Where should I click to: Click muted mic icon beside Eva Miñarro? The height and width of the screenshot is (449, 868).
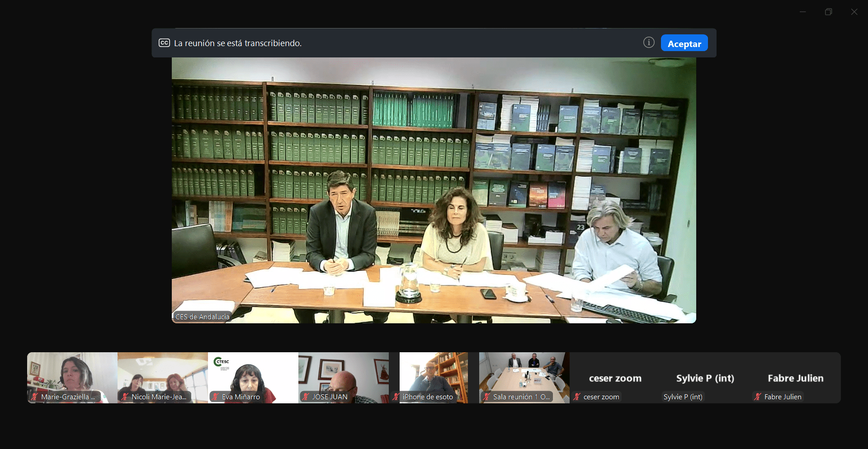(216, 397)
